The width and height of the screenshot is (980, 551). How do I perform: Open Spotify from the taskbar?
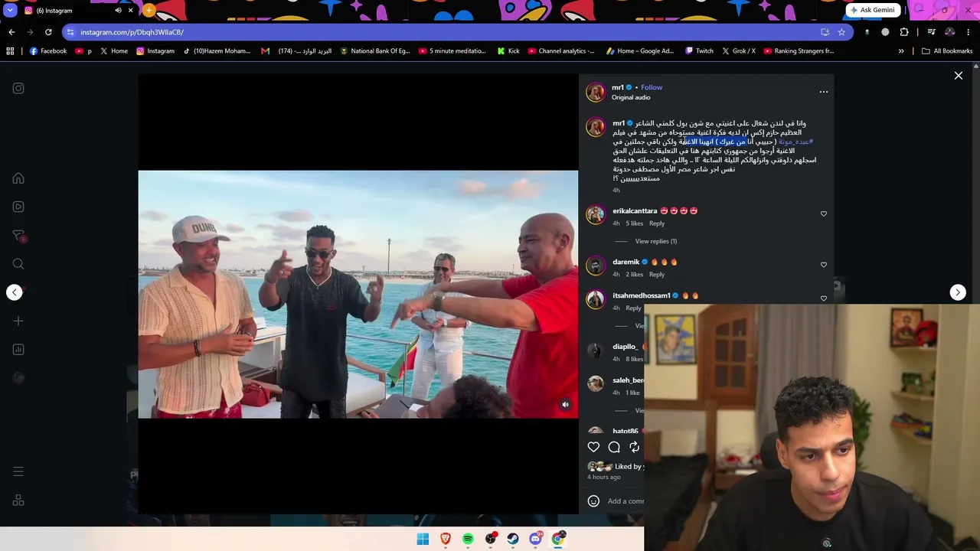click(468, 539)
